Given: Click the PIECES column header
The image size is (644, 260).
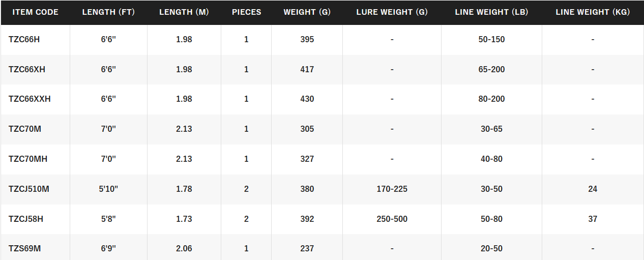Looking at the screenshot, I should [246, 12].
